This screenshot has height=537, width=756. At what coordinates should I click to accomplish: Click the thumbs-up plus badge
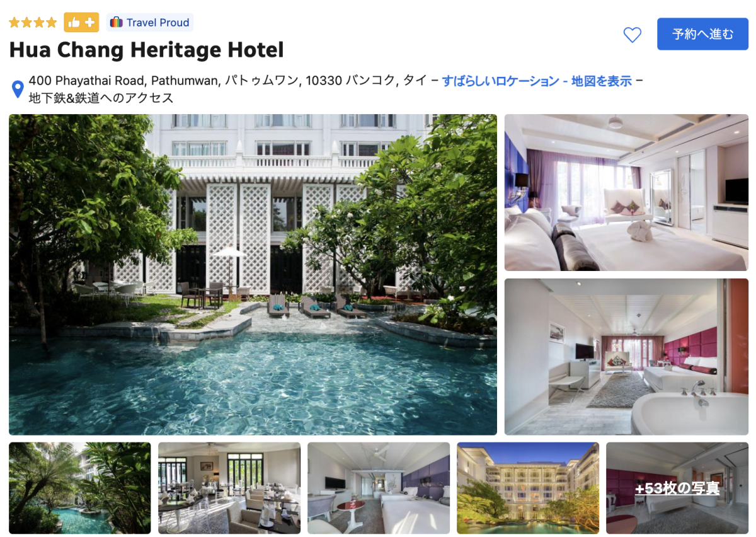click(81, 23)
